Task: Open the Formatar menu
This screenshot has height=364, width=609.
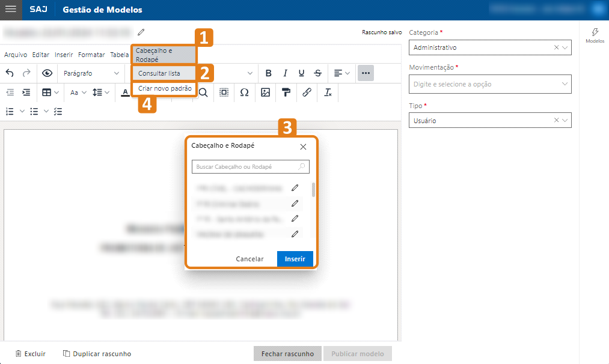Action: (x=91, y=54)
